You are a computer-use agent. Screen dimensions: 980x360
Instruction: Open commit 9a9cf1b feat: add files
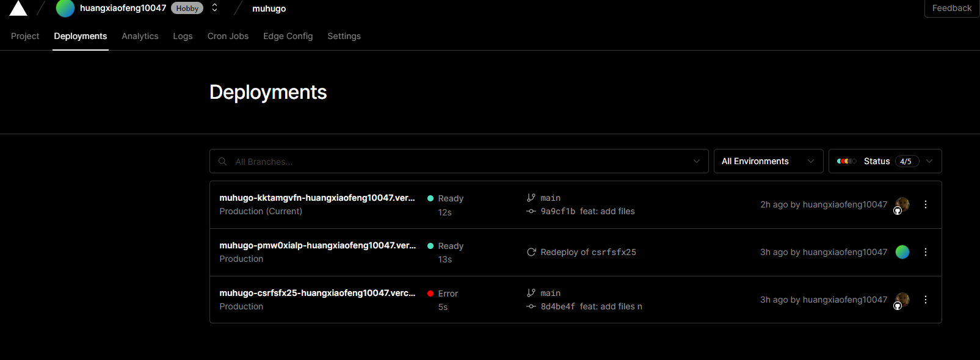[587, 211]
